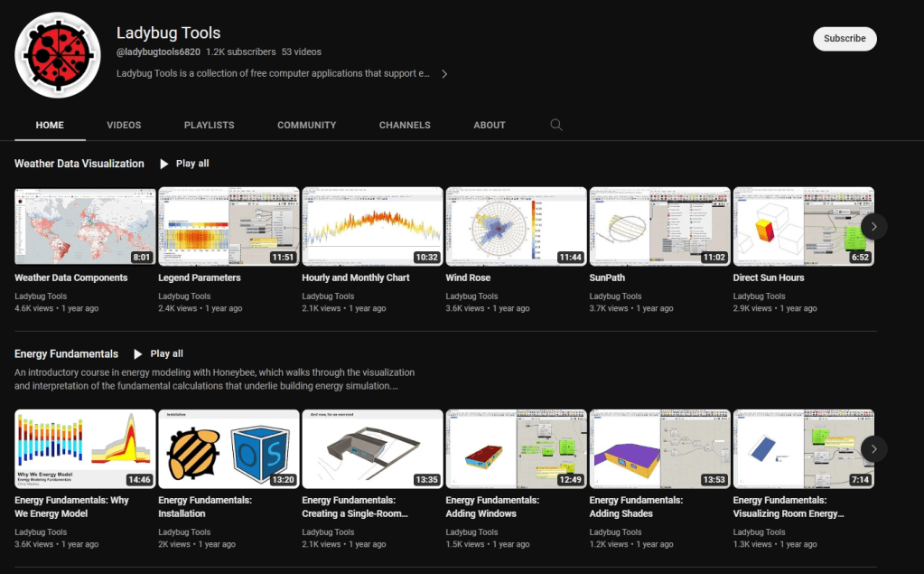Subscribe to Ladybug Tools channel
The width and height of the screenshot is (924, 574).
pyautogui.click(x=845, y=39)
